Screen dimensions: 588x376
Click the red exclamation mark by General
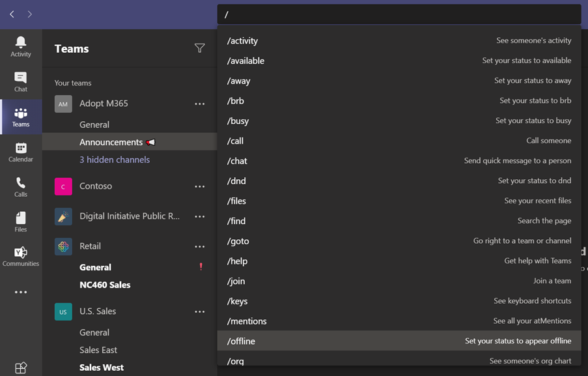(x=201, y=267)
